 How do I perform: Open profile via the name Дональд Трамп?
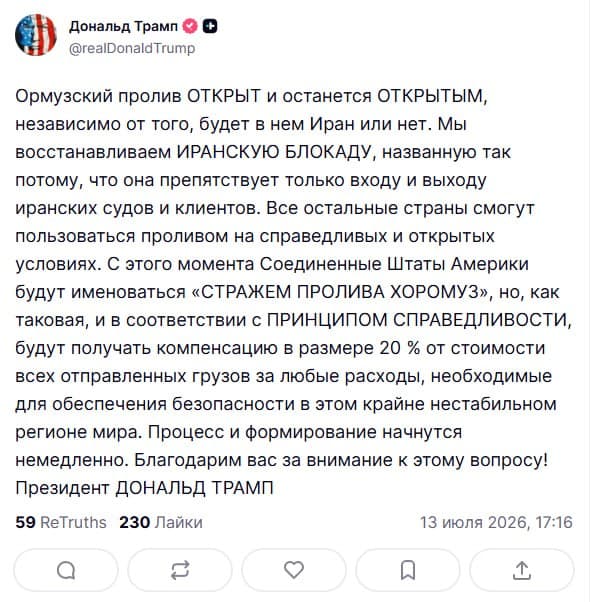click(x=124, y=26)
